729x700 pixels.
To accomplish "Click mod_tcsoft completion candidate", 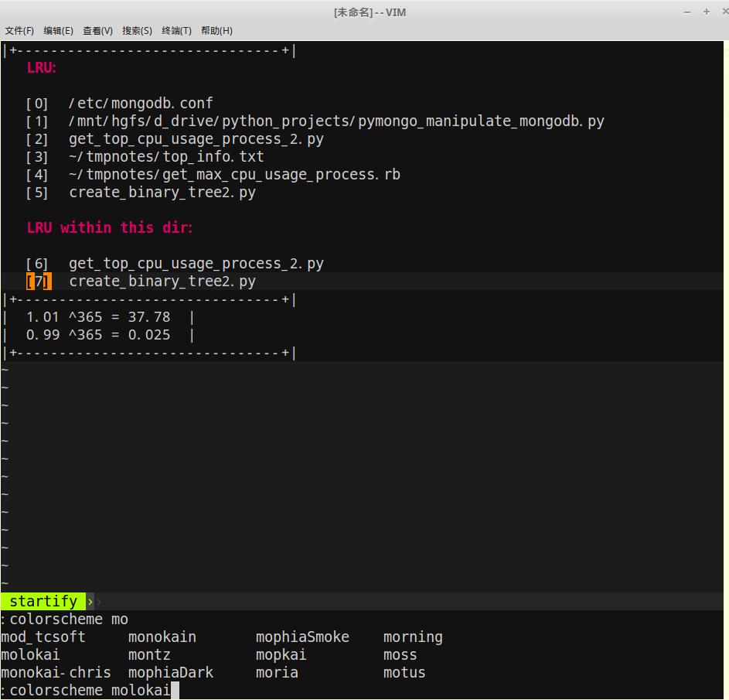I will [x=43, y=637].
